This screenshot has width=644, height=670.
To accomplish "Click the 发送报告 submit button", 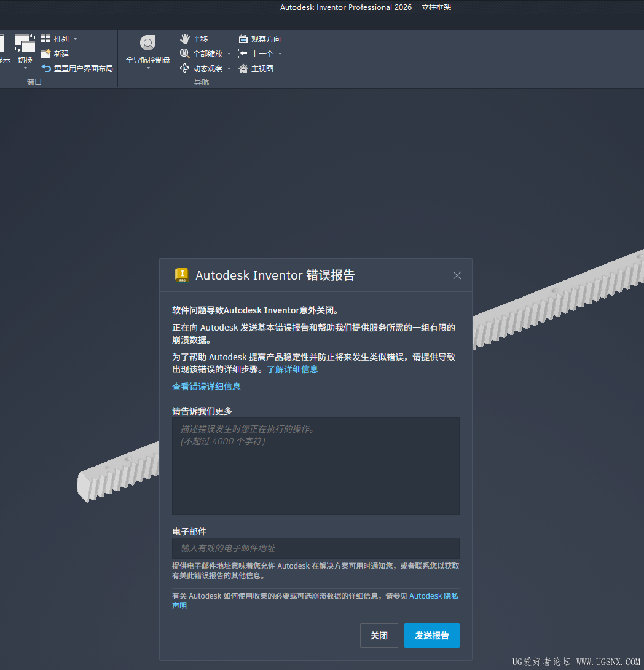I will coord(432,635).
